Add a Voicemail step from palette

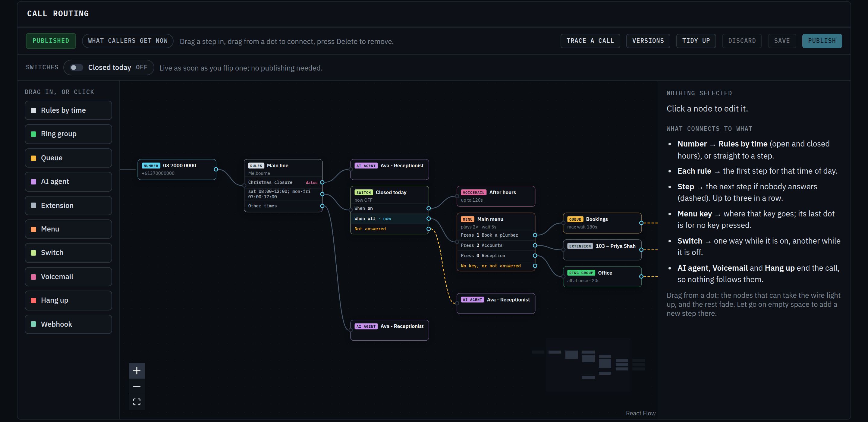68,276
